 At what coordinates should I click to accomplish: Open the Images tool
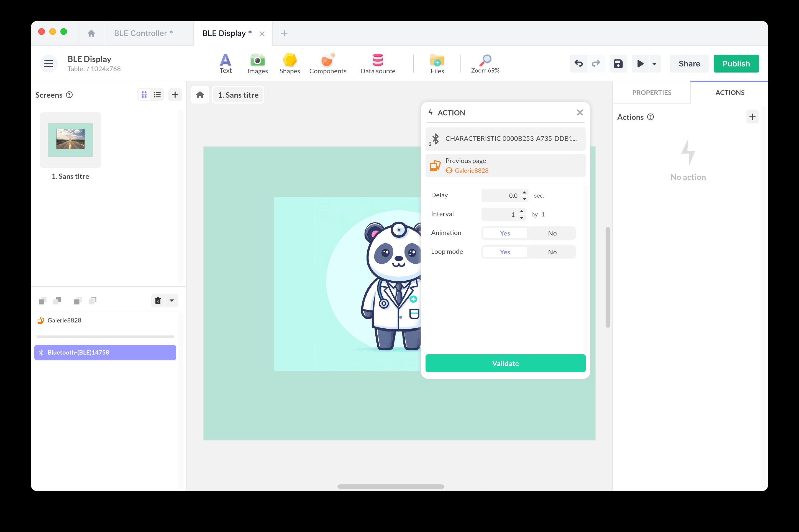click(x=257, y=63)
